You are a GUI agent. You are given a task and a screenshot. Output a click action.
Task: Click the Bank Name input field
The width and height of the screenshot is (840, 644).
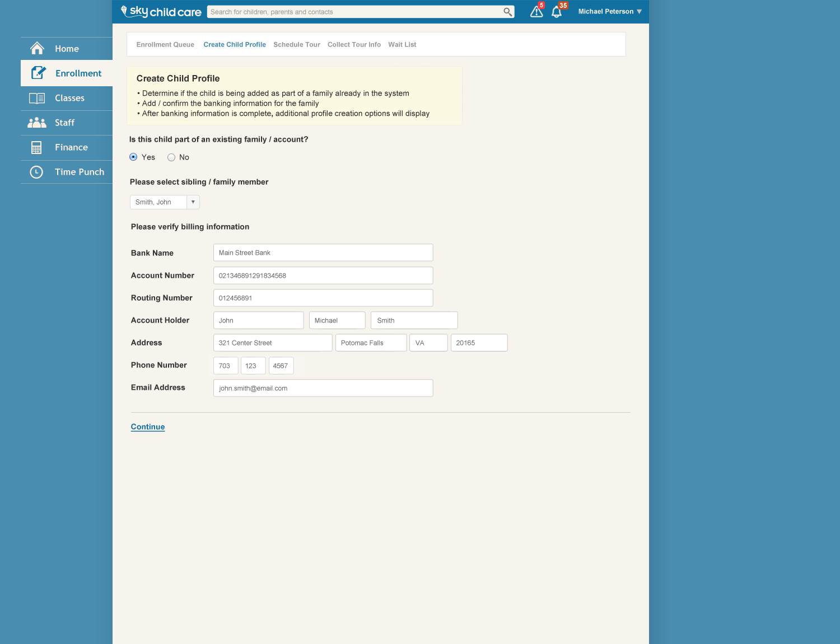coord(323,253)
